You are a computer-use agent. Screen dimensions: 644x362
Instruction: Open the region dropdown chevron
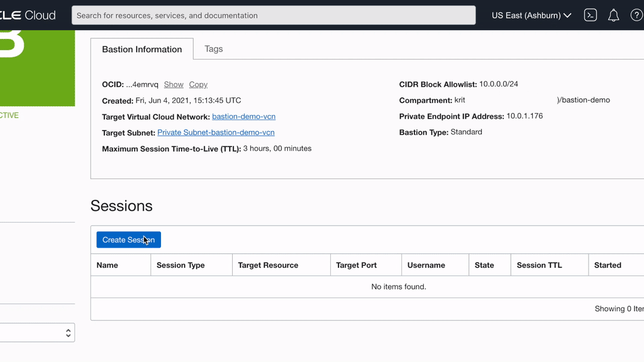coord(569,14)
